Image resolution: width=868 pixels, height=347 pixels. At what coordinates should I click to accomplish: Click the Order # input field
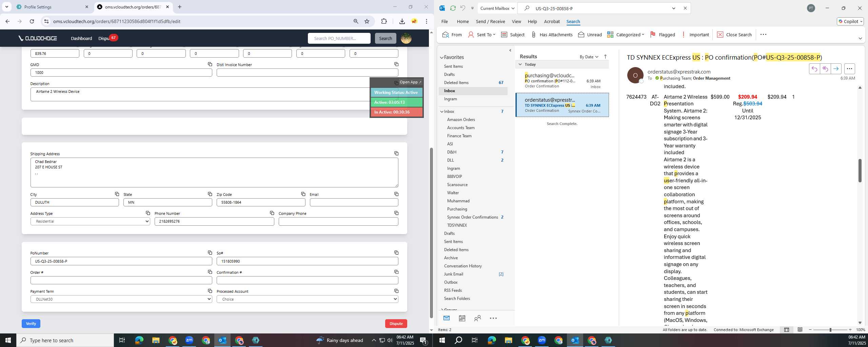[121, 280]
